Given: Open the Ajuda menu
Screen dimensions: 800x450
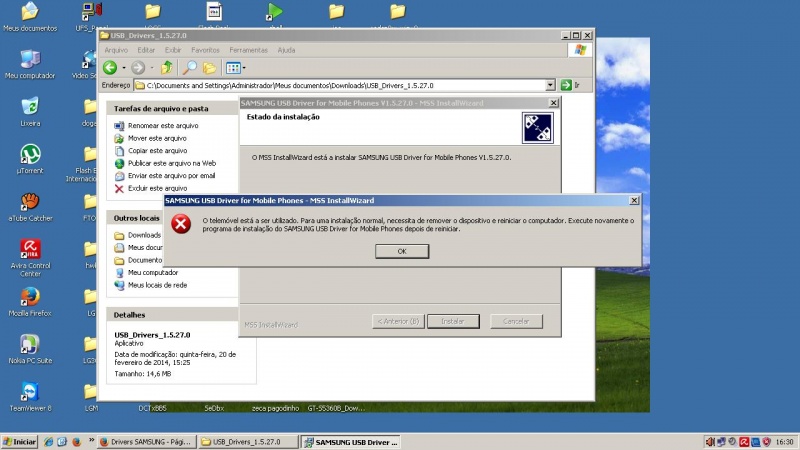Looking at the screenshot, I should tap(286, 50).
